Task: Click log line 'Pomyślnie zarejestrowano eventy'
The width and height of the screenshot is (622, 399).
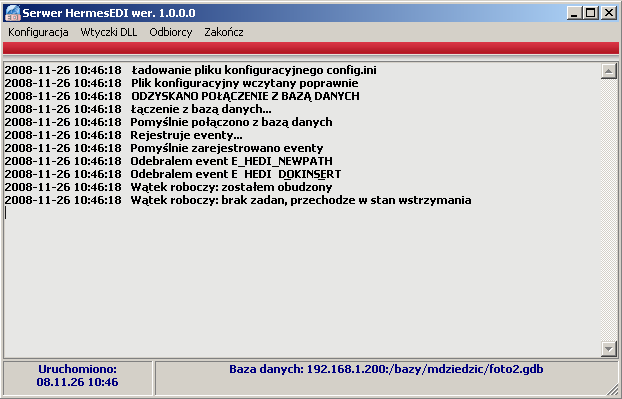Action: point(164,148)
